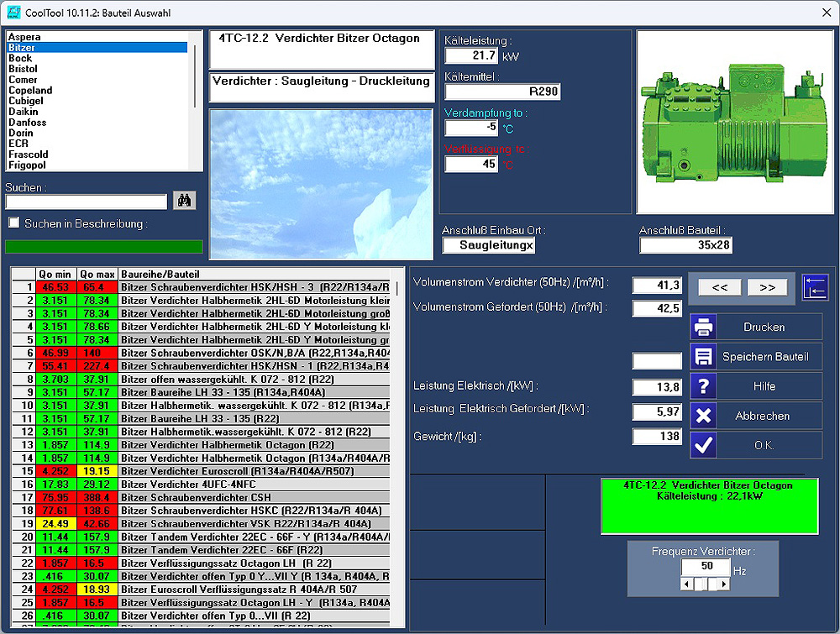The image size is (840, 634).
Task: Click the Speichern Bauteil button
Action: (x=757, y=357)
